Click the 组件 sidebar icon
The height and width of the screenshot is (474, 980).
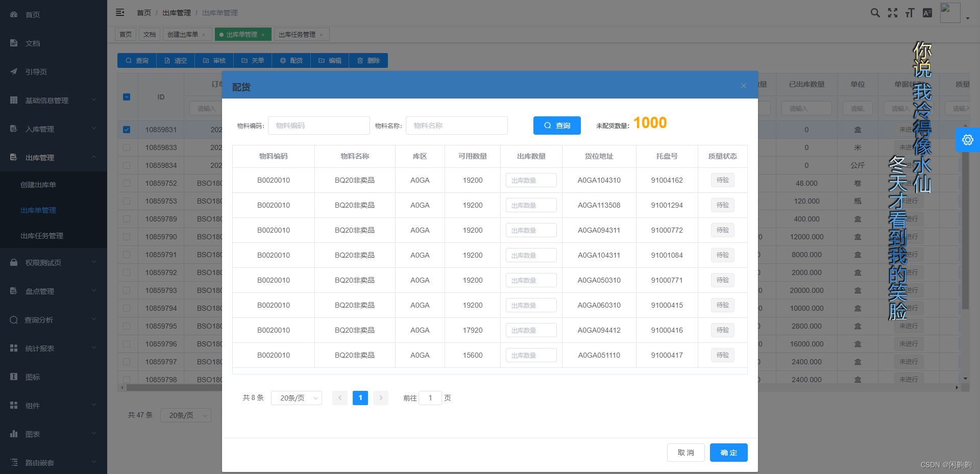click(x=14, y=406)
